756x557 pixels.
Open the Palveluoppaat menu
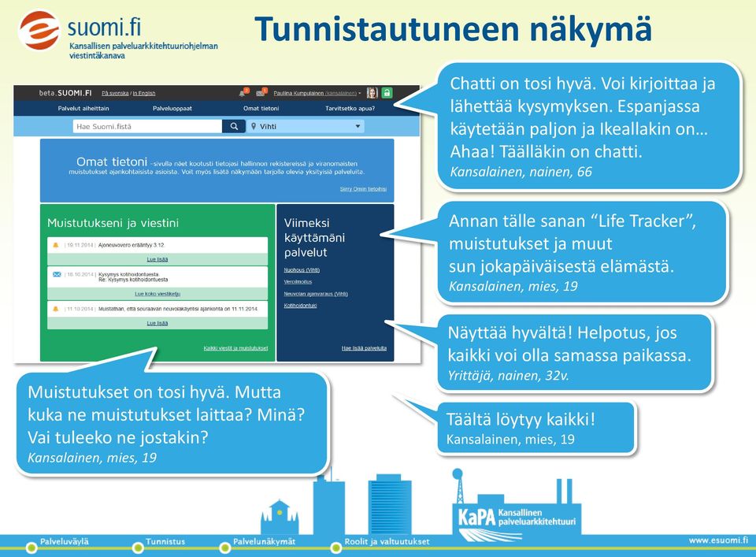point(172,109)
